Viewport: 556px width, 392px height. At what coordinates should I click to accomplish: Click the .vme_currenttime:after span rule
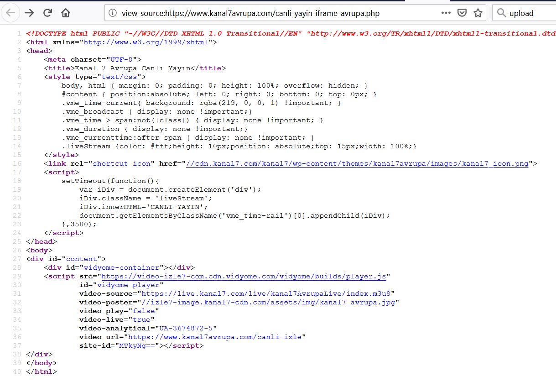pyautogui.click(x=188, y=137)
